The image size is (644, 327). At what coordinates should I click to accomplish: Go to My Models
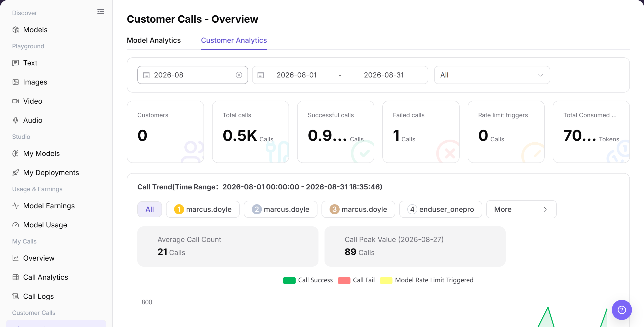[x=36, y=153]
